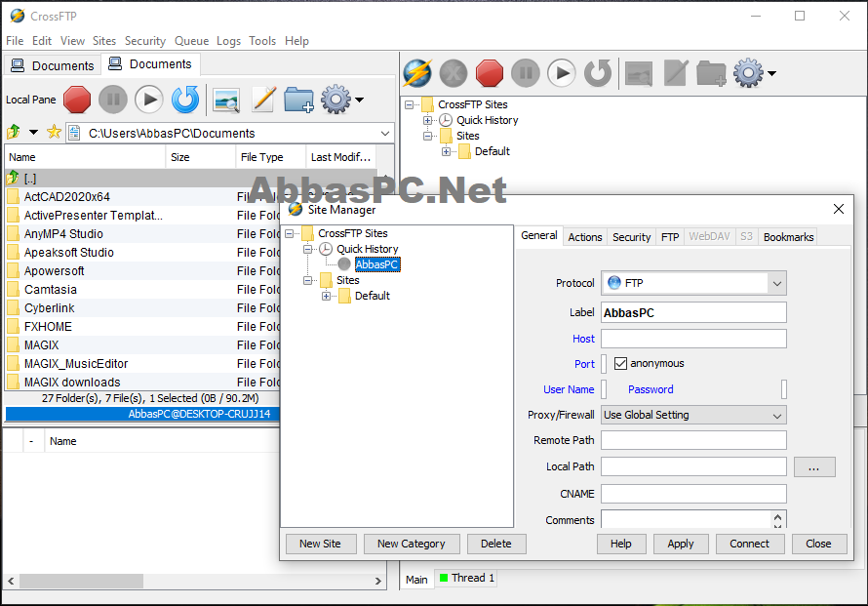Click the Play icon in remote toolbar
This screenshot has width=868, height=606.
pos(562,73)
